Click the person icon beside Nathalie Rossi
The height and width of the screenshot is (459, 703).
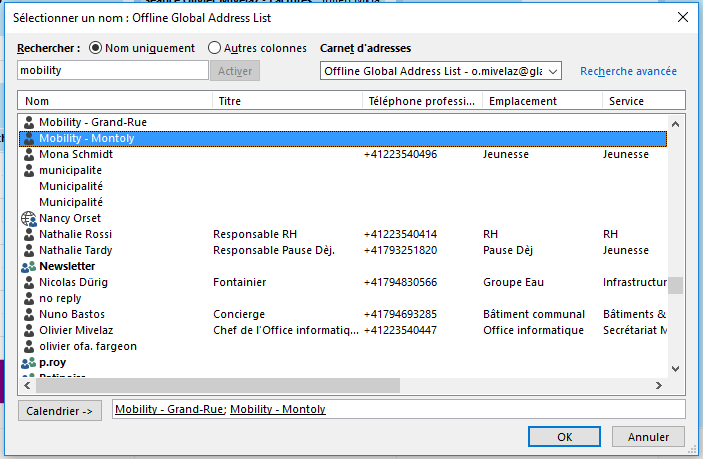pos(28,234)
